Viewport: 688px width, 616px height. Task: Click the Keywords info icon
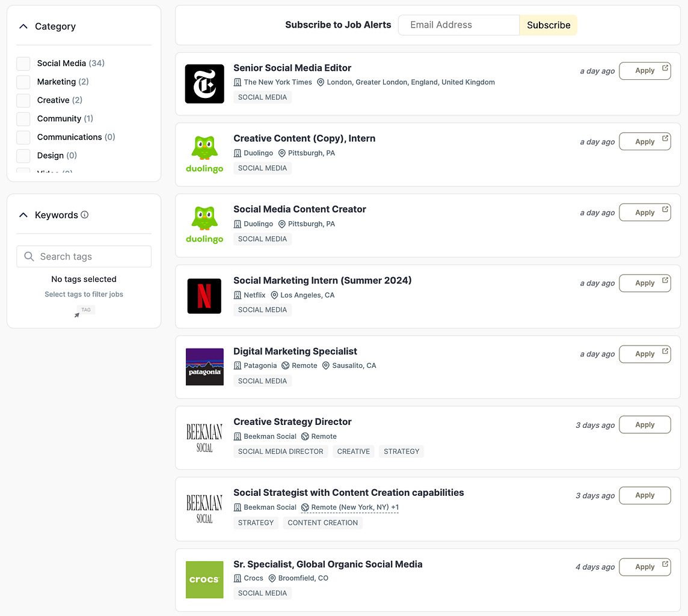(85, 215)
